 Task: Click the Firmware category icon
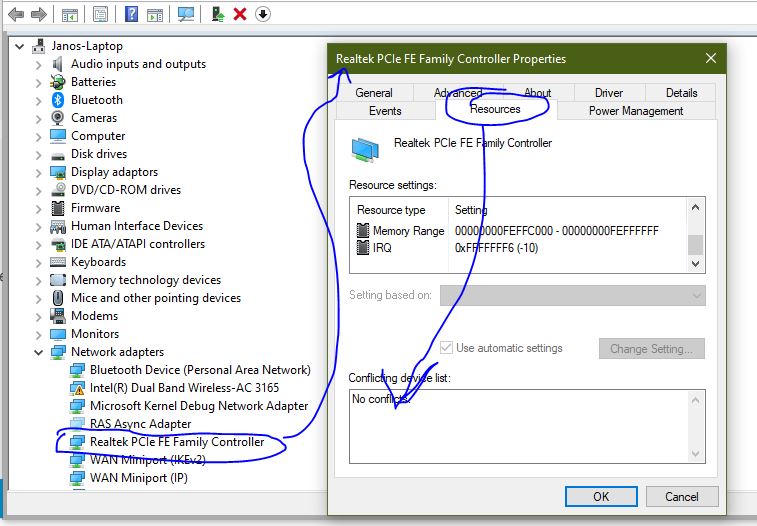tap(58, 208)
